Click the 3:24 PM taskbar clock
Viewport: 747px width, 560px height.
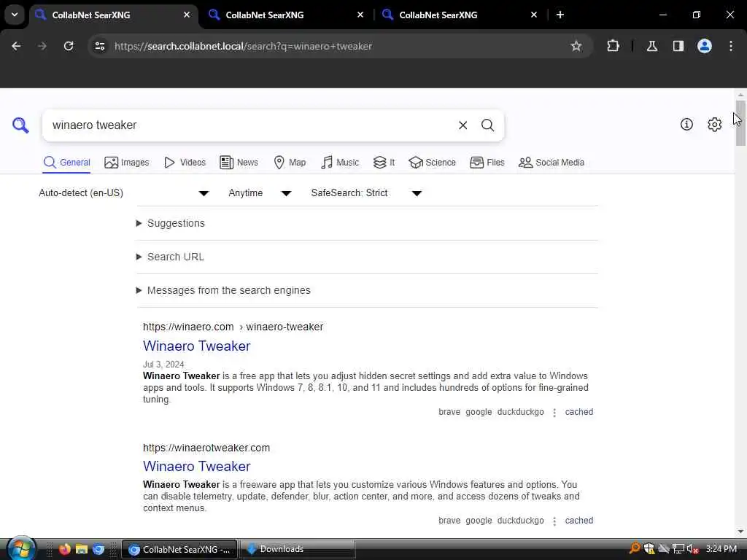721,549
